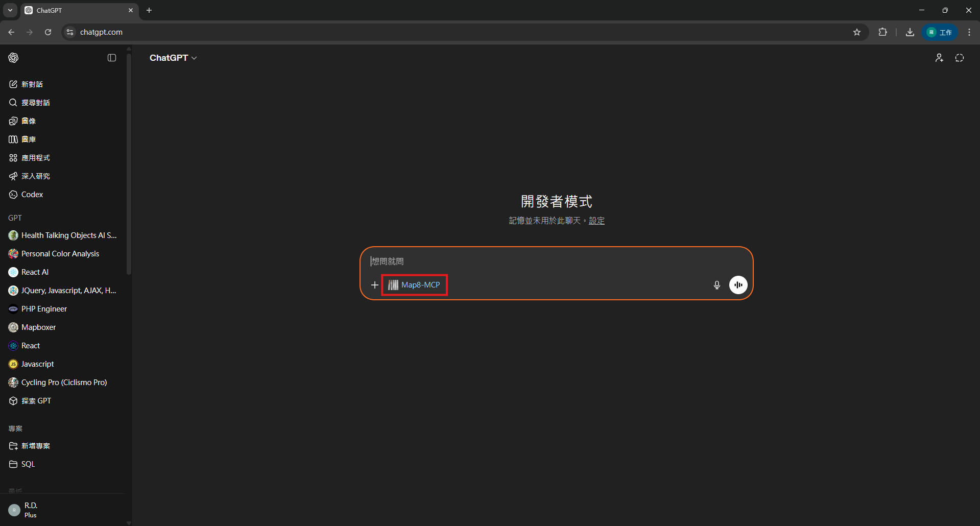
Task: Open Codex from the sidebar
Action: click(63, 195)
